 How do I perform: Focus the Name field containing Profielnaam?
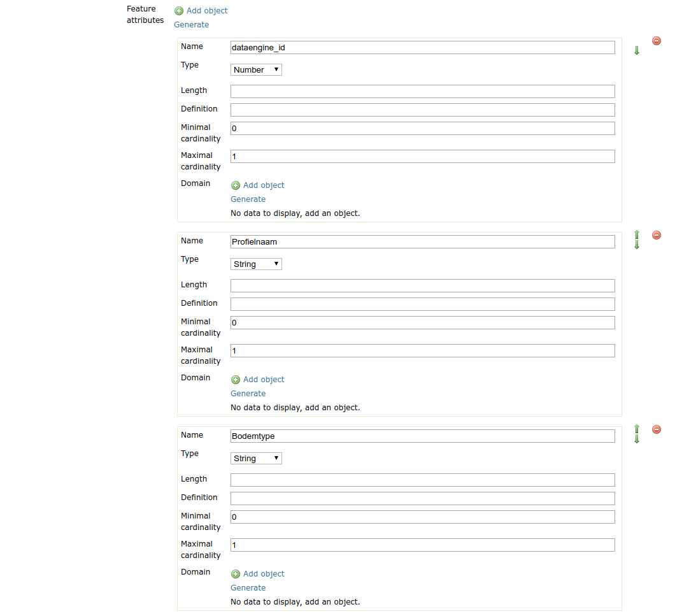click(422, 242)
